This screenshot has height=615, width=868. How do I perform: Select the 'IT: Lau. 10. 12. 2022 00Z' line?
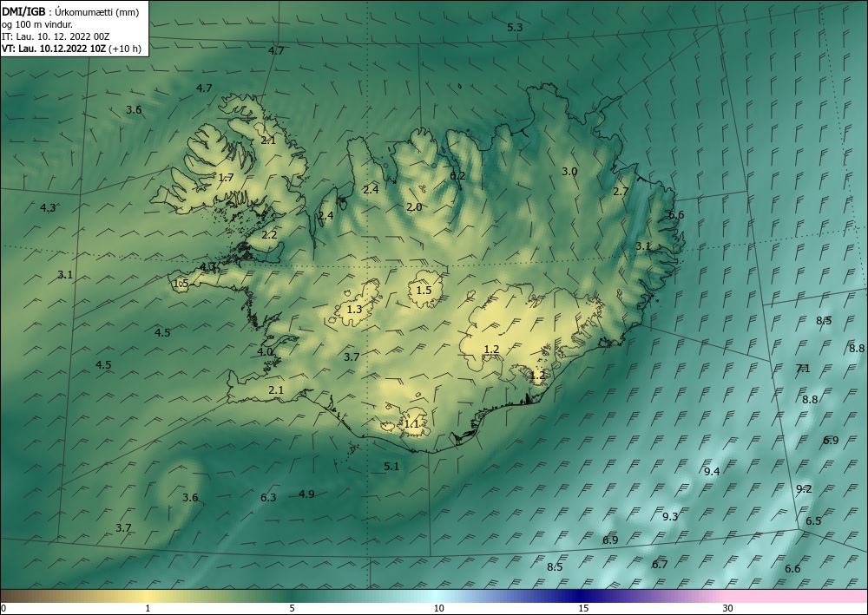coord(56,36)
